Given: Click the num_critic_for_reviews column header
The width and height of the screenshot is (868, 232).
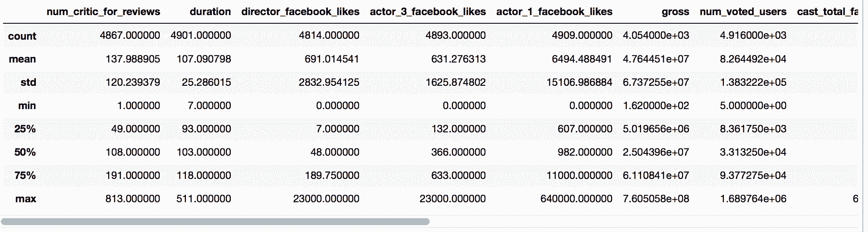Looking at the screenshot, I should coord(103,12).
